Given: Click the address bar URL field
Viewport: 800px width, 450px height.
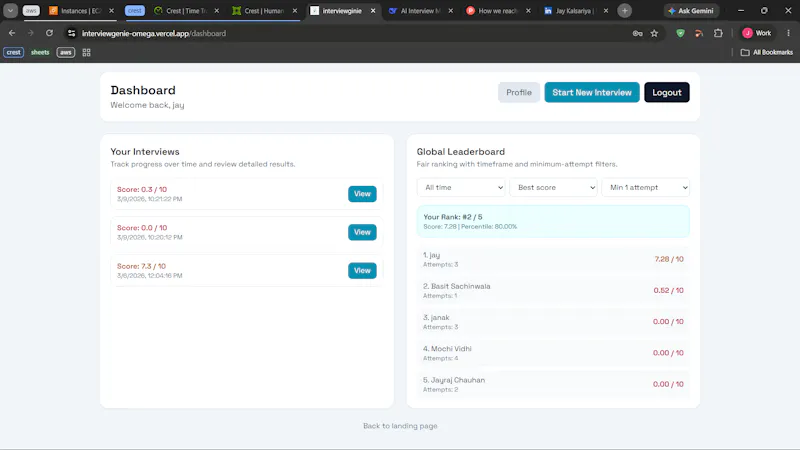Looking at the screenshot, I should pyautogui.click(x=352, y=33).
